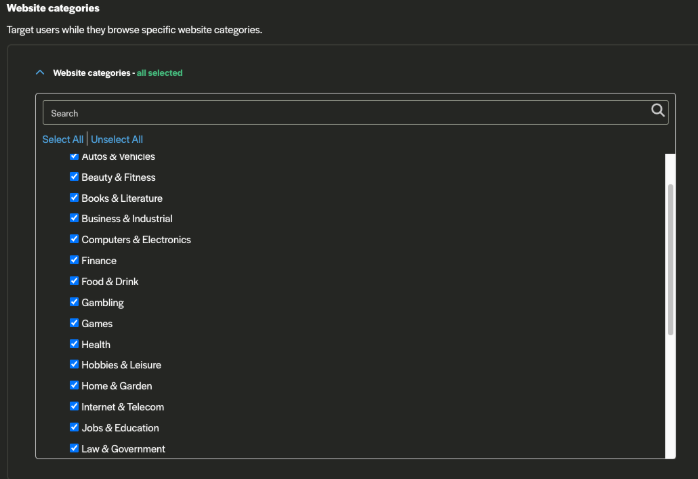Disable Internet & Telecom checkbox
698x479 pixels.
coord(74,407)
